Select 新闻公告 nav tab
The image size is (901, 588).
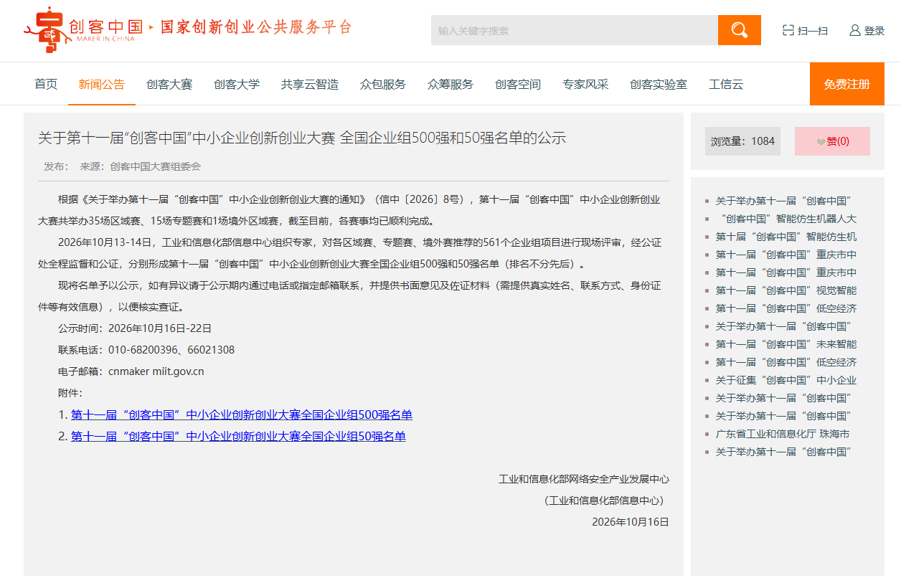[x=102, y=84]
